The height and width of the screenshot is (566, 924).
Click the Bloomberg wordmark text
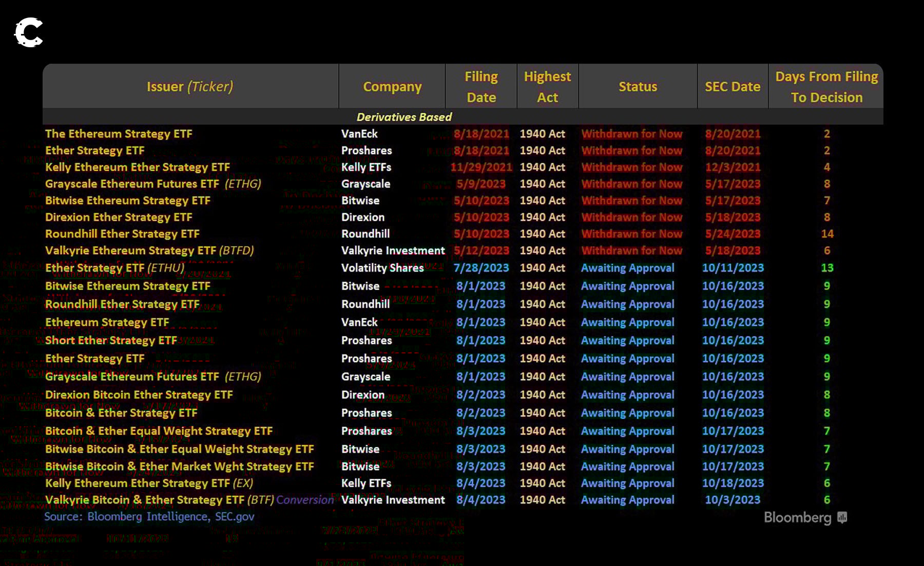[797, 517]
